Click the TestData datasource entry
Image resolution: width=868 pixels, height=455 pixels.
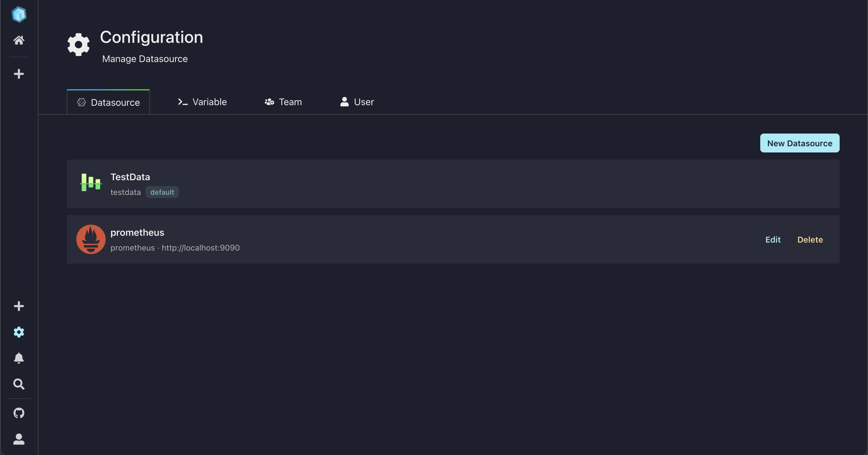453,183
